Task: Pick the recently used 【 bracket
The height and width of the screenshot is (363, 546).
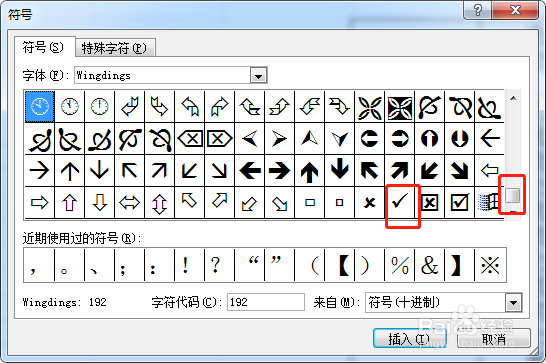Action: point(340,265)
